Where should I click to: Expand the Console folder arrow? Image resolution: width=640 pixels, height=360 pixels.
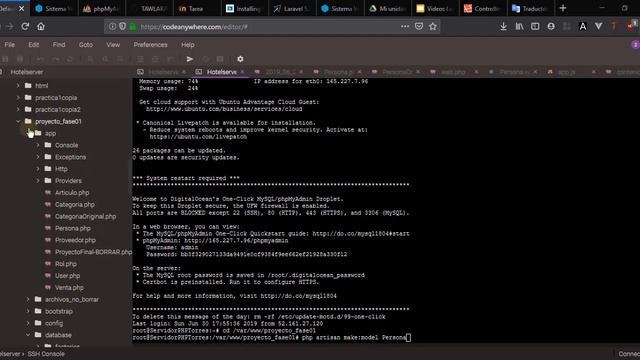click(38, 145)
